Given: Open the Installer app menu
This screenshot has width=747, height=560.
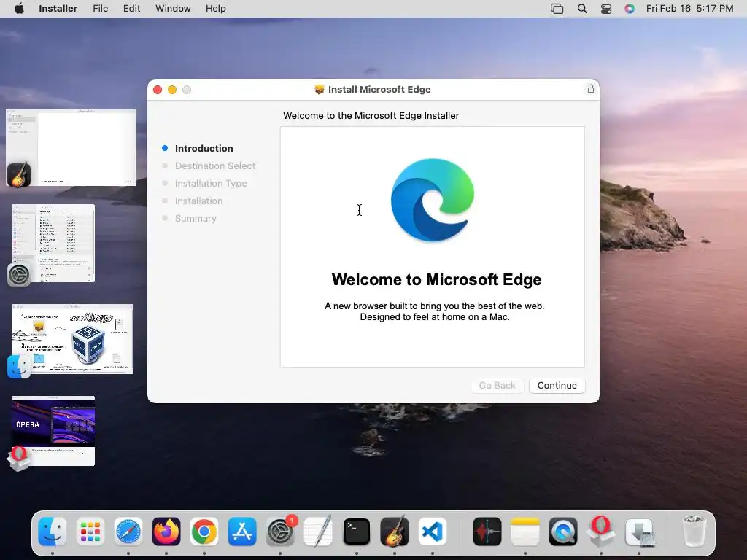Looking at the screenshot, I should tap(58, 9).
